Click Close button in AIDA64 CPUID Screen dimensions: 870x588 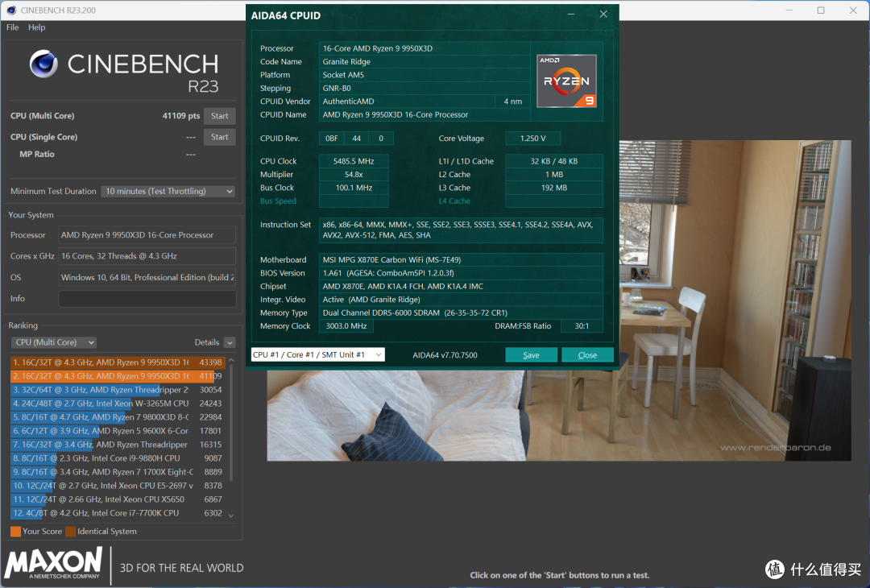pyautogui.click(x=587, y=355)
